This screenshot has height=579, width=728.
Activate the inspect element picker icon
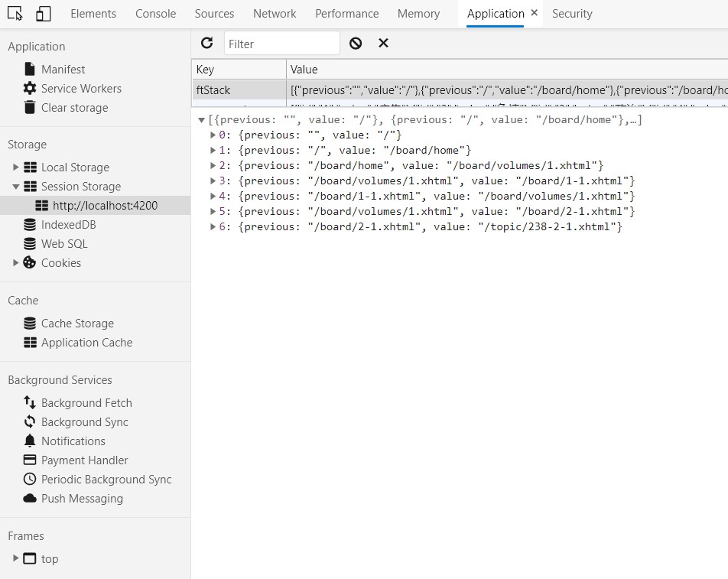click(15, 14)
